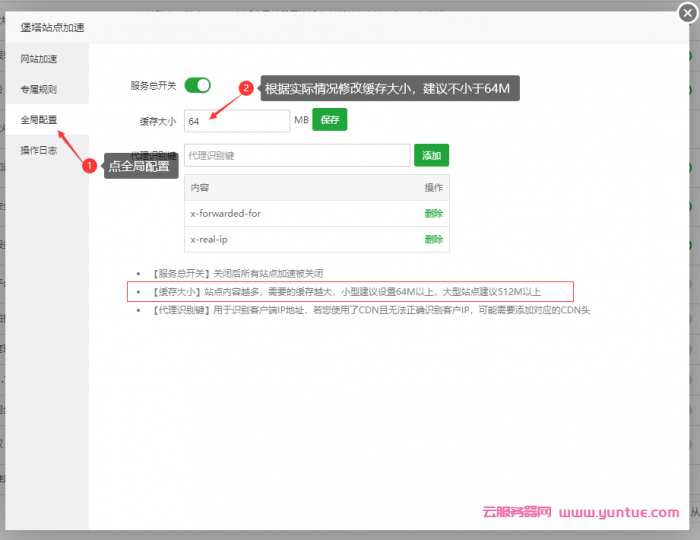Click the red number 1 annotation badge
Screen dimensions: 700x540
[x=89, y=166]
